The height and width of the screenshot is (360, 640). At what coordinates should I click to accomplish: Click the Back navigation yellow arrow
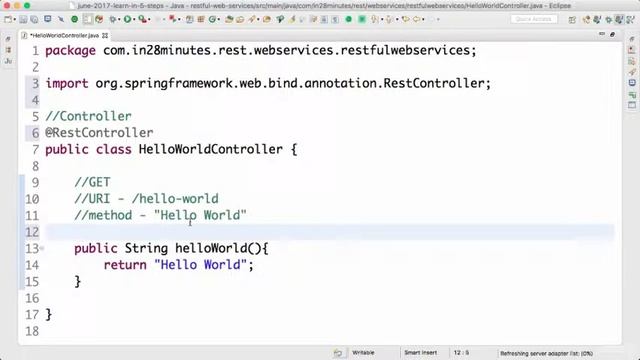coord(416,19)
